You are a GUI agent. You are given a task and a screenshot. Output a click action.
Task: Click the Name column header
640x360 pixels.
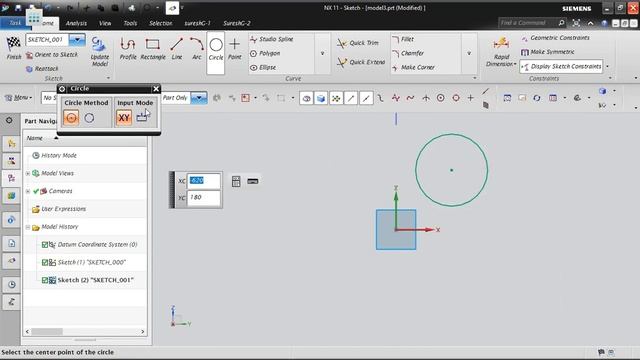coord(35,138)
